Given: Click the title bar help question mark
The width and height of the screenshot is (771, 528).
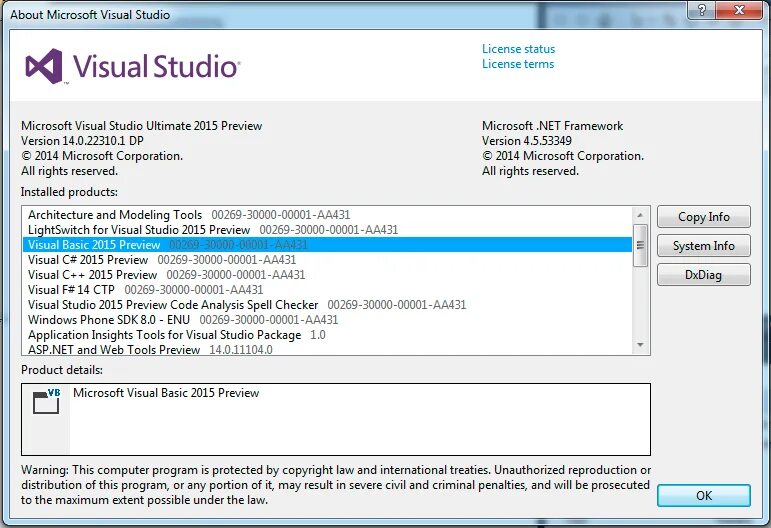Looking at the screenshot, I should pos(702,10).
